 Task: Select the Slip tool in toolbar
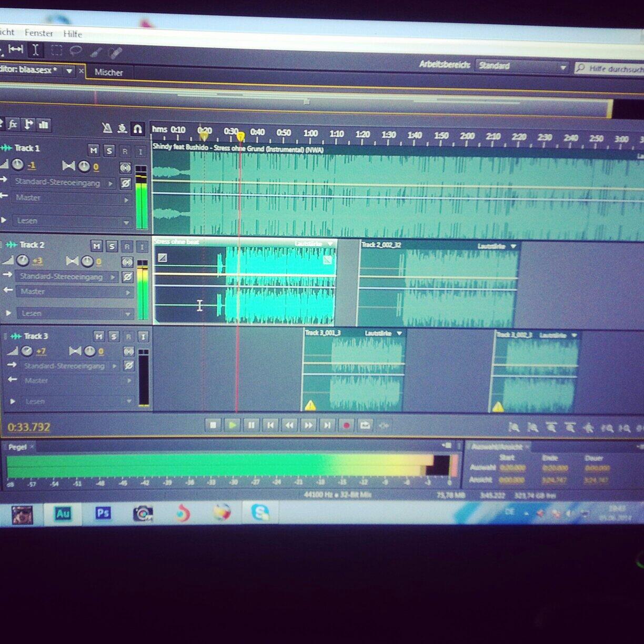click(x=15, y=49)
